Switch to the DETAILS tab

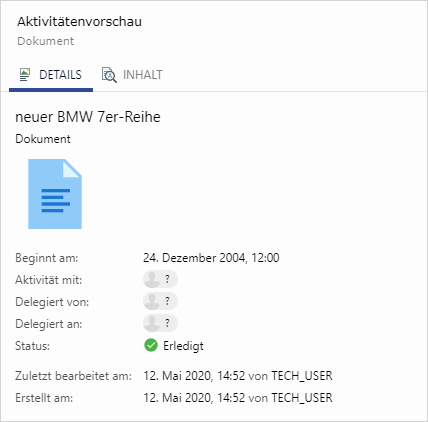coord(51,75)
